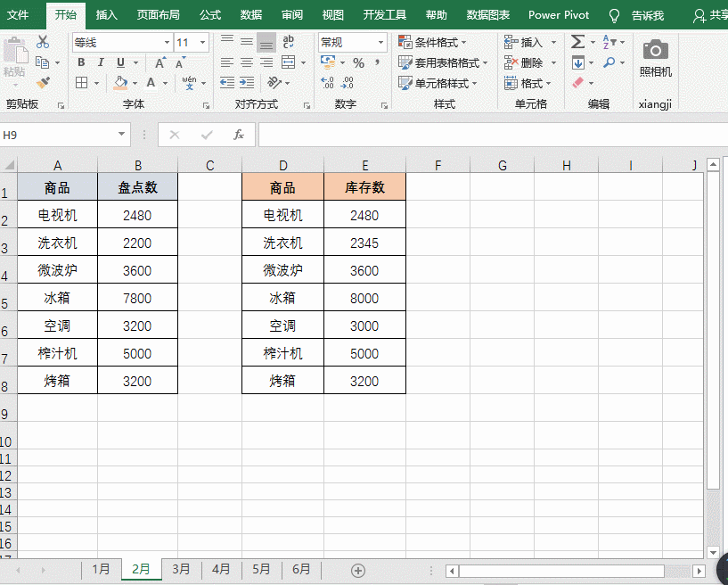Viewport: 728px width, 585px height.
Task: Open the 文件 File tab
Action: (18, 15)
